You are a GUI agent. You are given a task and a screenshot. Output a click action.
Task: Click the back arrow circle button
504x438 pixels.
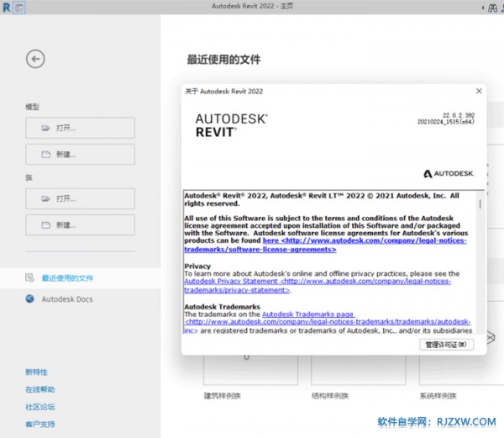coord(35,59)
